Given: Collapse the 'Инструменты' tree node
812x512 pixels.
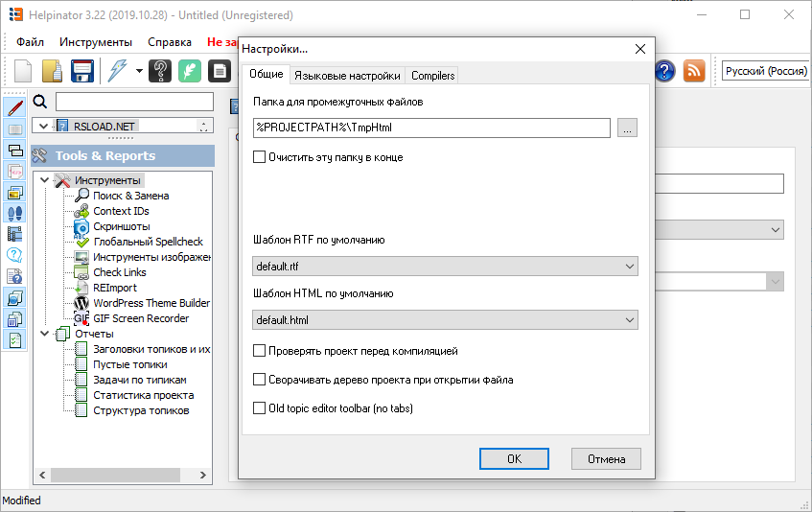Looking at the screenshot, I should (x=44, y=180).
